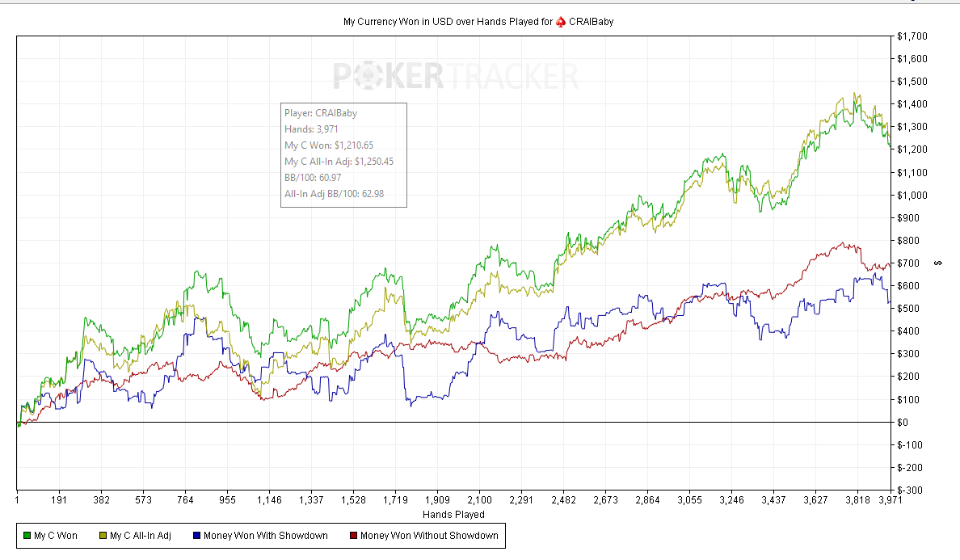Click the blue Money Won With Showdown swatch

[196, 536]
